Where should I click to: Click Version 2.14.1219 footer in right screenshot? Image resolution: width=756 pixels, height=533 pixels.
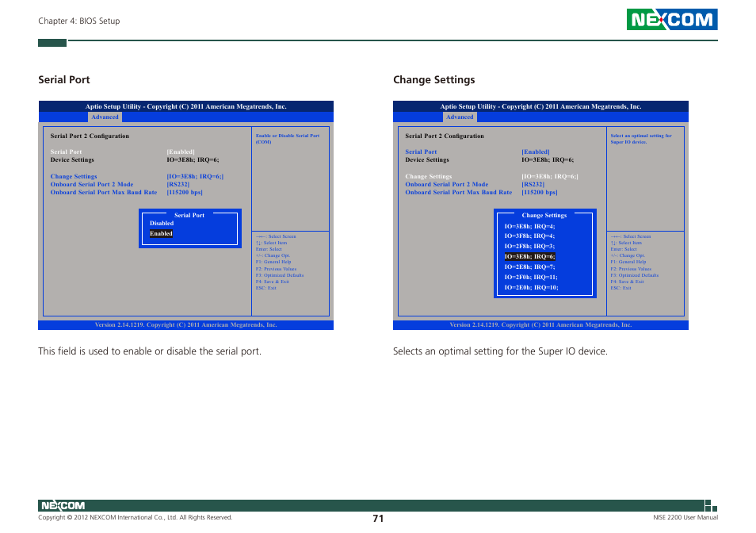click(x=540, y=325)
